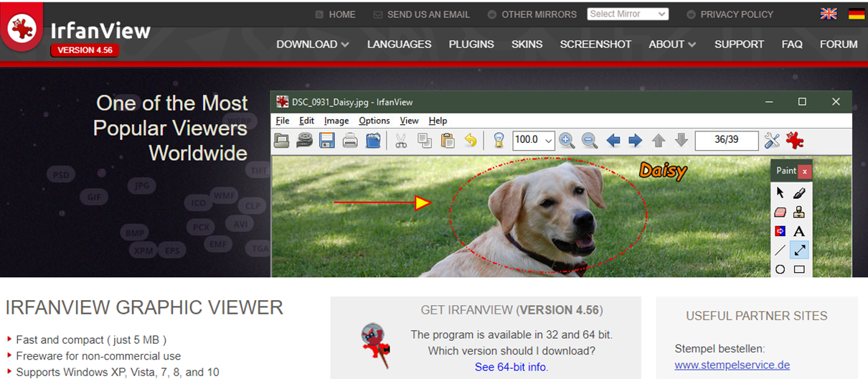The height and width of the screenshot is (379, 868).
Task: Click text 'Freeware for non-commercial use'
Action: (98, 356)
